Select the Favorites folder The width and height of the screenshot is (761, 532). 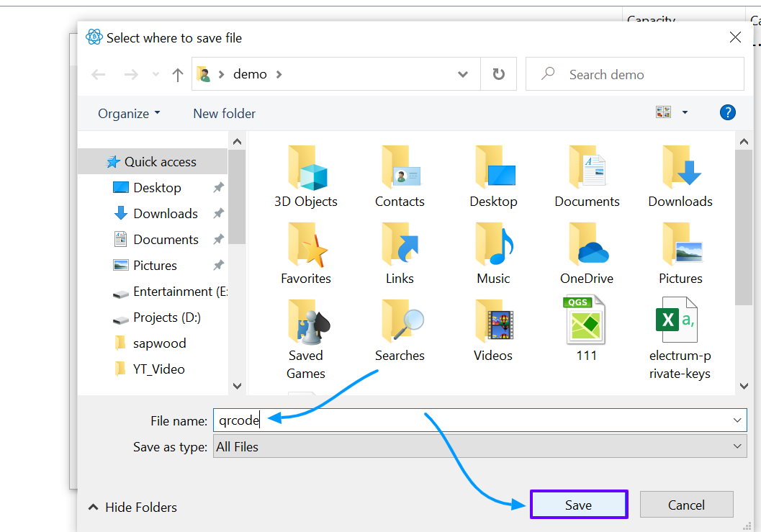pyautogui.click(x=306, y=254)
